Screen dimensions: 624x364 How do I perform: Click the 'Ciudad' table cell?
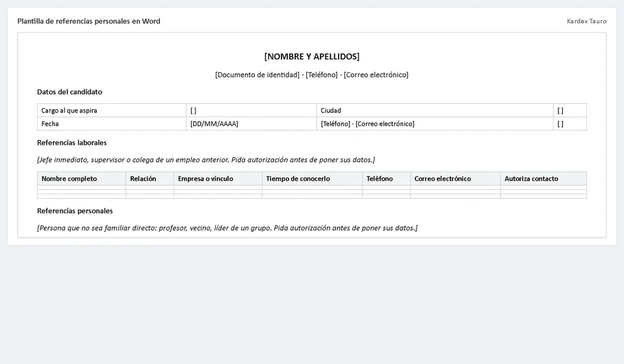click(435, 110)
